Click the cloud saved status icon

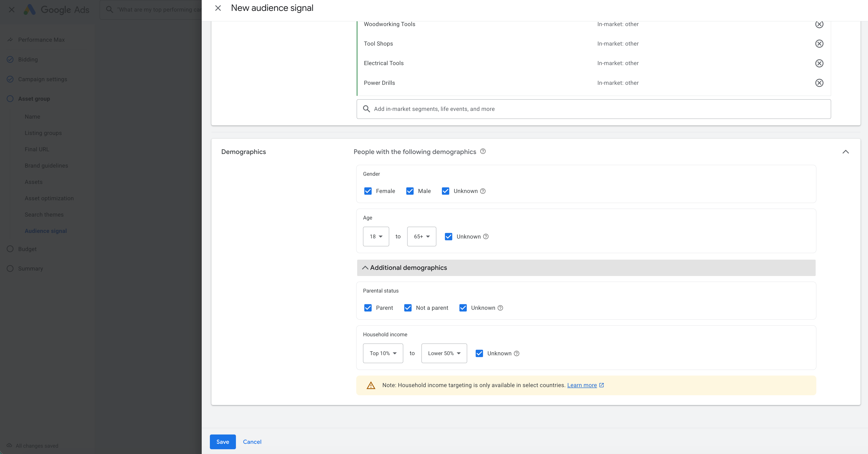click(10, 446)
